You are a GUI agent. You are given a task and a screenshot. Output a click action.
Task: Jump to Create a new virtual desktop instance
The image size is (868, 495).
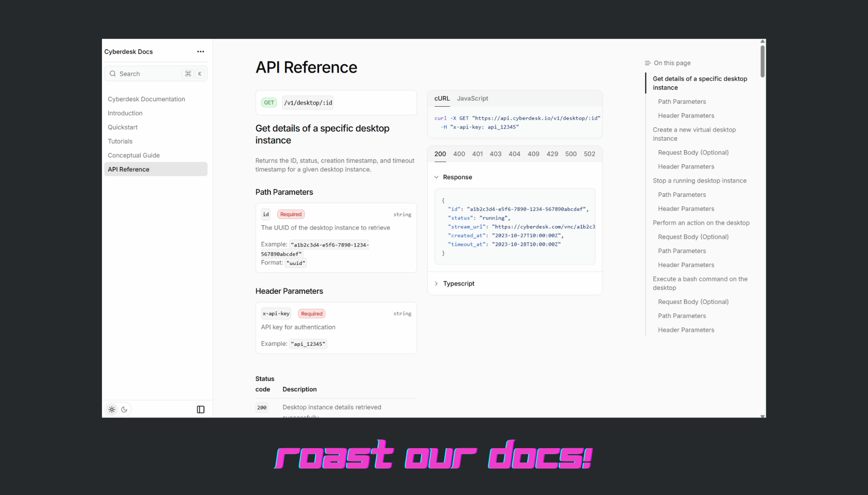[x=694, y=134]
